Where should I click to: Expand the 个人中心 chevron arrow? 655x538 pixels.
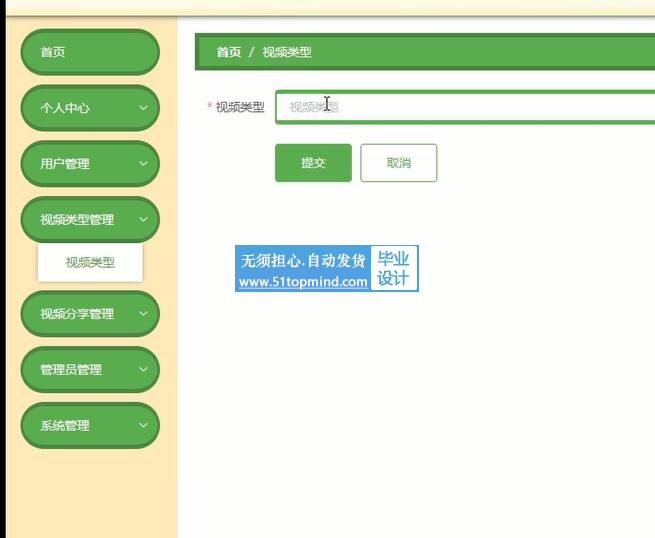[x=143, y=108]
